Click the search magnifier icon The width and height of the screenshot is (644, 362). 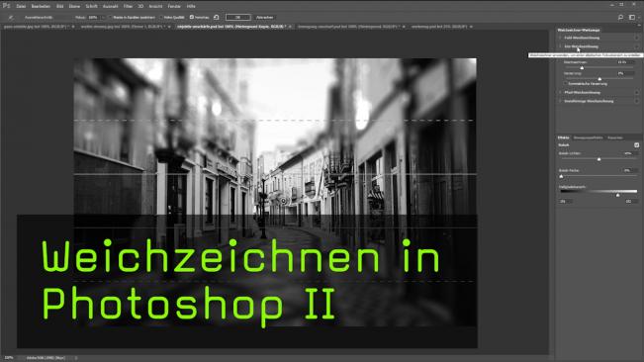620,17
